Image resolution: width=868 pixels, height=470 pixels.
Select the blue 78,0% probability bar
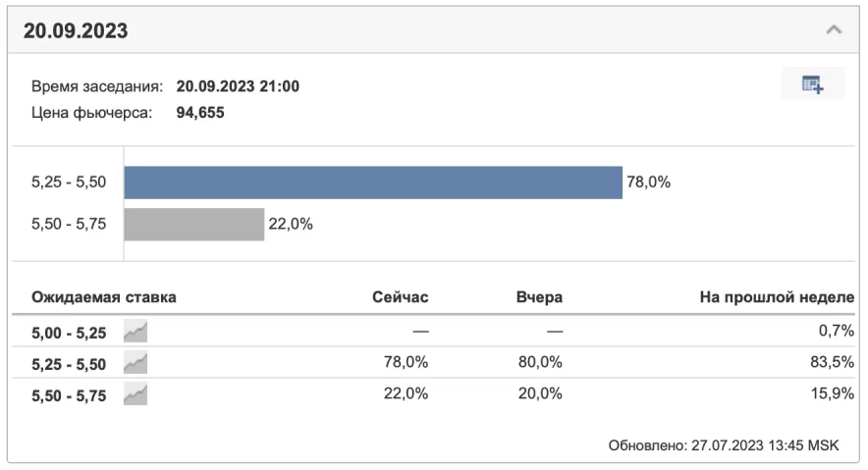(x=373, y=183)
